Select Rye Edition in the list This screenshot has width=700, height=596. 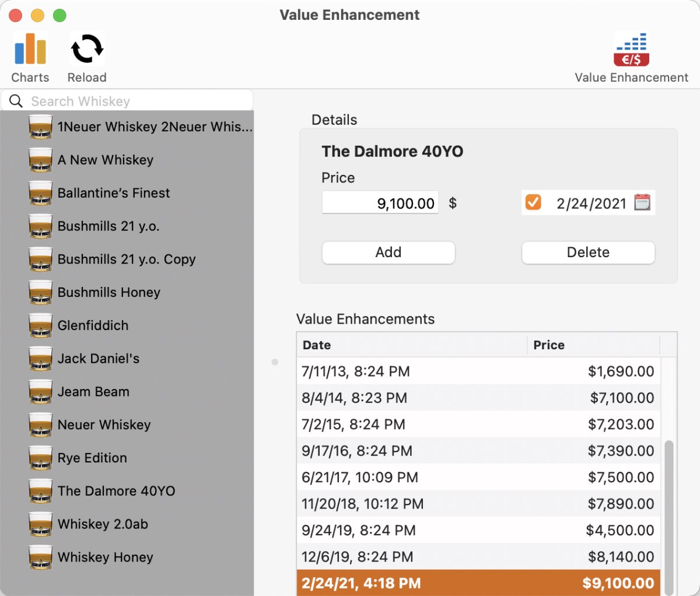click(127, 458)
